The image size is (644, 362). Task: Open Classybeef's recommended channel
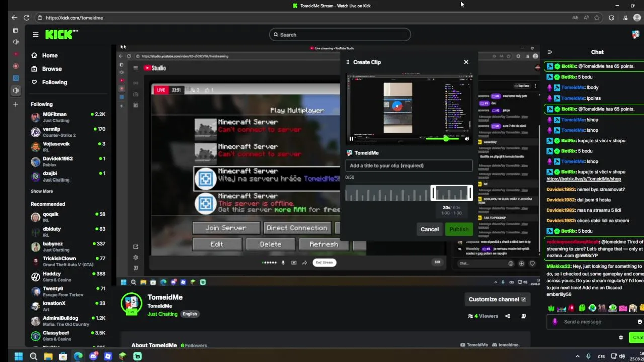tap(68, 336)
